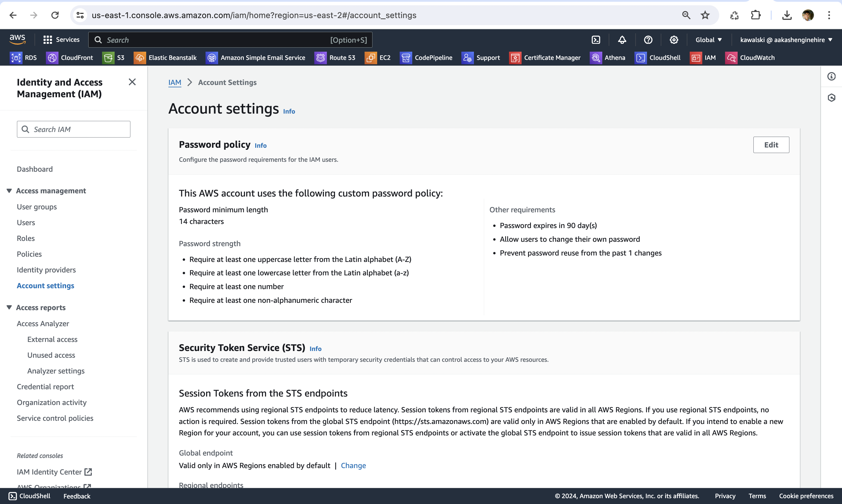The image size is (842, 504).
Task: Click inside the Search IAM field
Action: (x=73, y=129)
